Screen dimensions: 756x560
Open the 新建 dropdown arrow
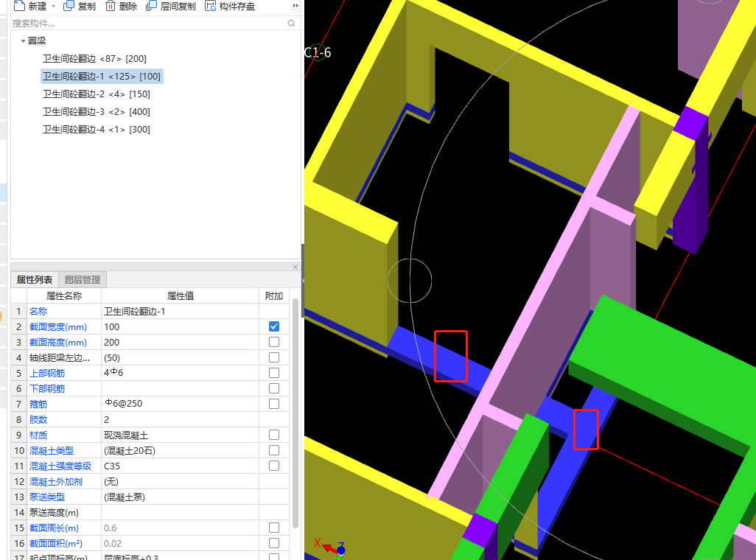click(53, 7)
